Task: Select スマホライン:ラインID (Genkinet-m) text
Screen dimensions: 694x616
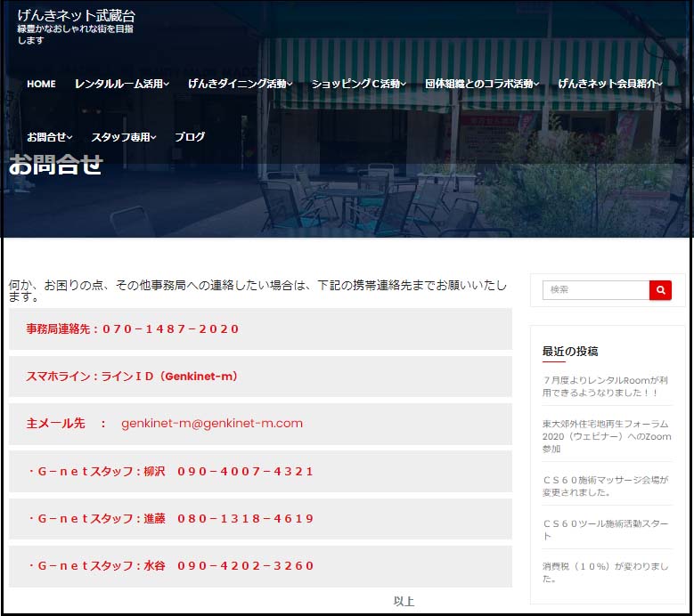Action: click(132, 377)
